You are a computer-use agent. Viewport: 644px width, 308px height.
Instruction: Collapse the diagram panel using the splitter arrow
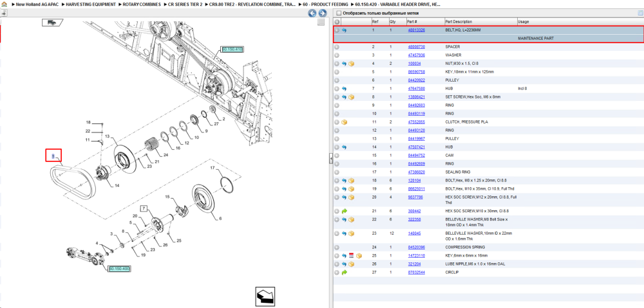(x=330, y=159)
